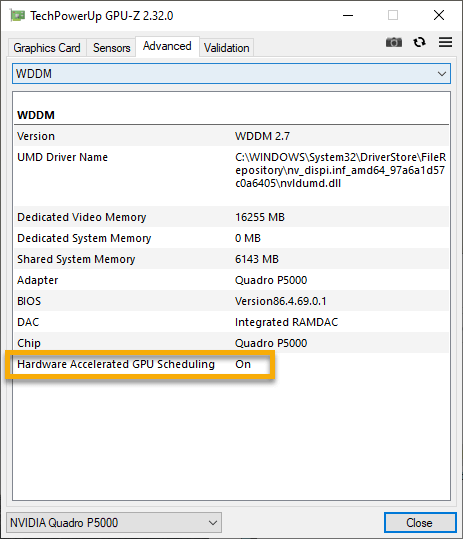This screenshot has width=463, height=539.
Task: Select the Chip row Quadro P5000 value
Action: (x=271, y=343)
